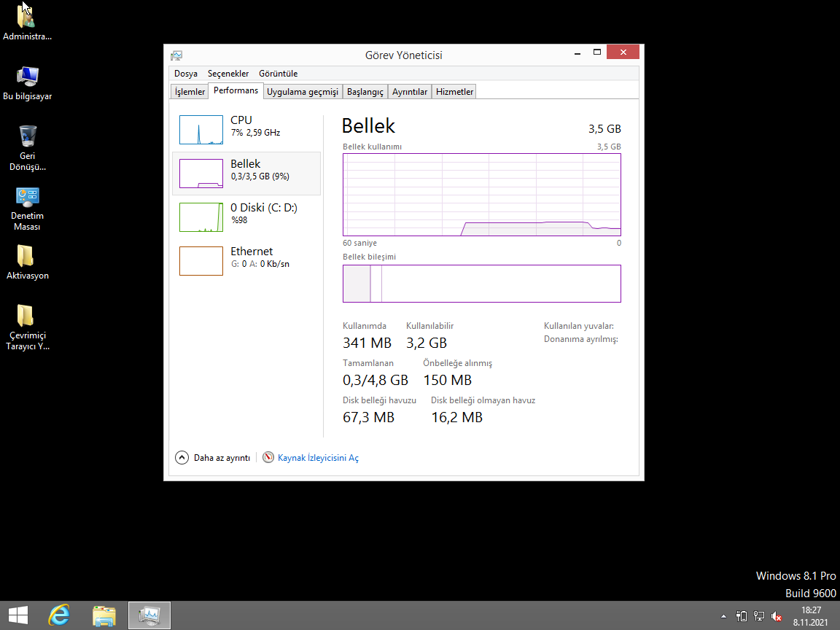Open the Görüntüle menu
Image resolution: width=840 pixels, height=630 pixels.
(278, 74)
